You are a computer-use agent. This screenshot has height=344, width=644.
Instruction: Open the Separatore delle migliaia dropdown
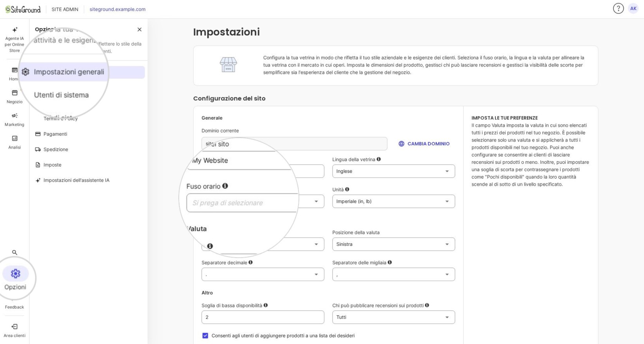tap(394, 274)
